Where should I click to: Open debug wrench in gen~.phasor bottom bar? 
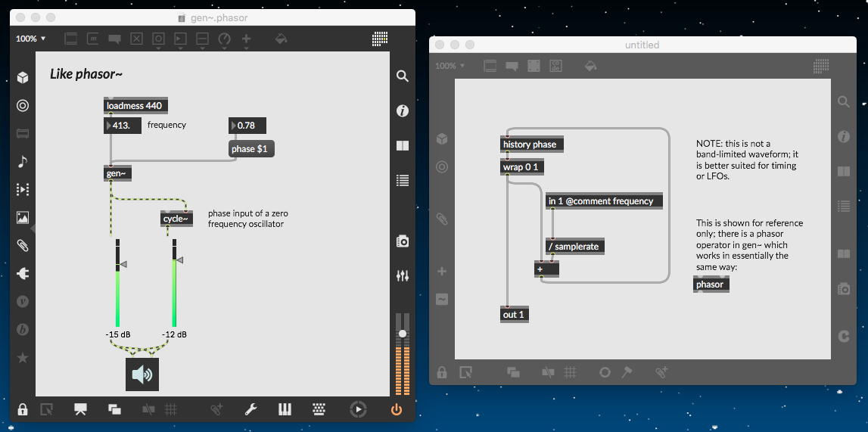(x=250, y=409)
